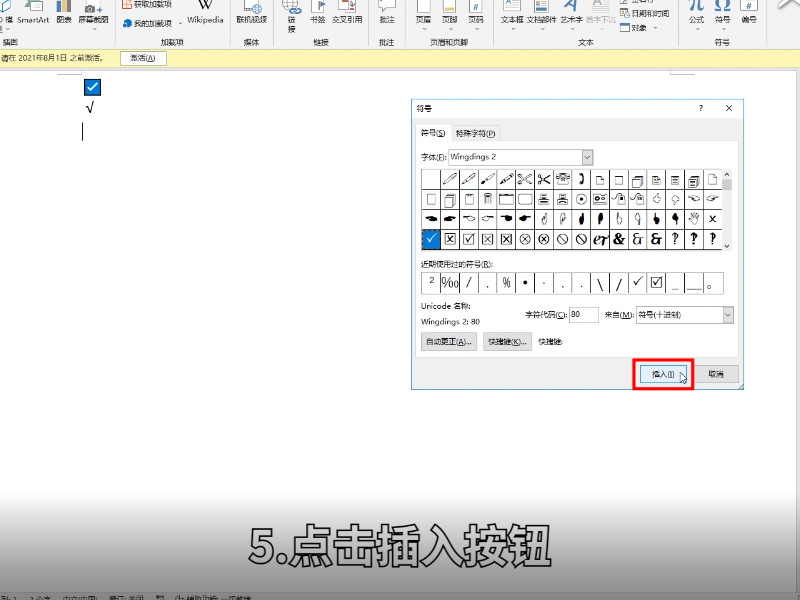This screenshot has width=800, height=600.
Task: Select the highlighted blue check mark symbol
Action: click(x=431, y=239)
